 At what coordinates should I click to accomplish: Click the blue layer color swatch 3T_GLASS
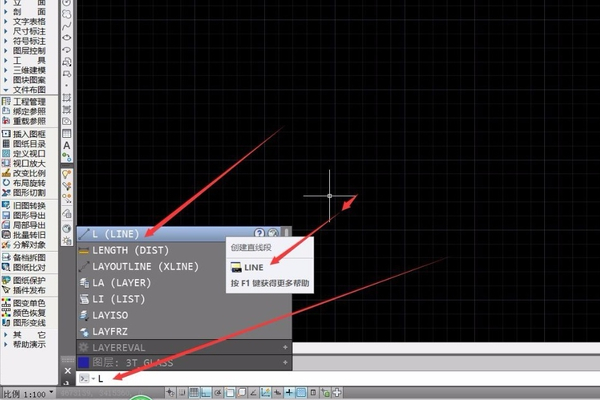click(84, 361)
